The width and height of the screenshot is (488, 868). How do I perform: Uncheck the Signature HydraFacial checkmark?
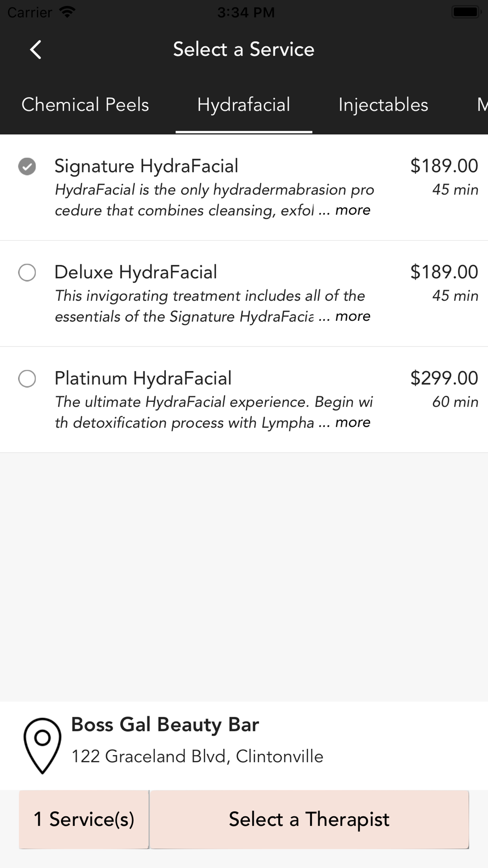point(27,166)
